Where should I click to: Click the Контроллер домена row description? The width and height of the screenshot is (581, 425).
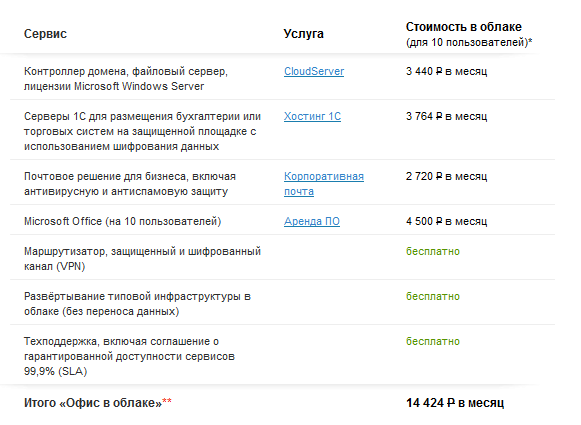(x=126, y=79)
